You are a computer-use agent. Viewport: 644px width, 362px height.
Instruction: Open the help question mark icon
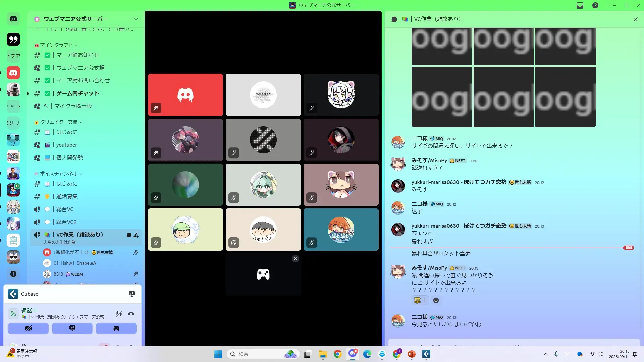tap(595, 5)
